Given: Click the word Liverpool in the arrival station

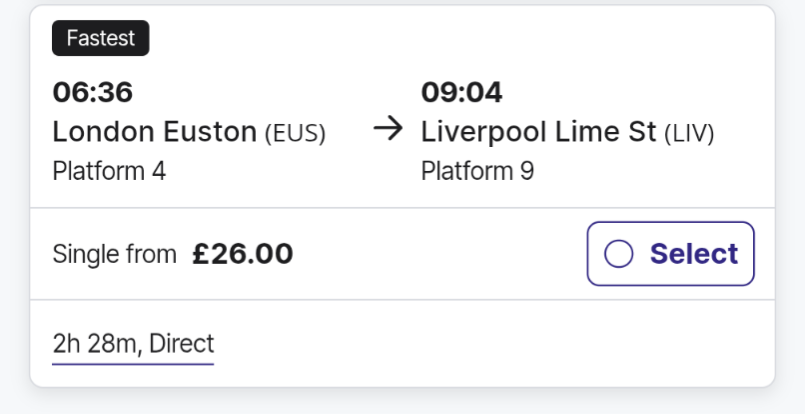Looking at the screenshot, I should pyautogui.click(x=483, y=132).
